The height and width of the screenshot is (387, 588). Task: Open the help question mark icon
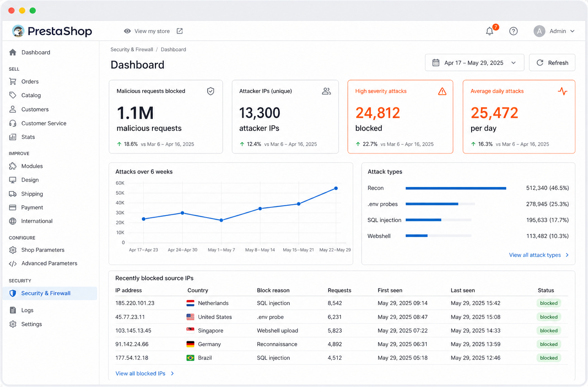[x=513, y=31]
